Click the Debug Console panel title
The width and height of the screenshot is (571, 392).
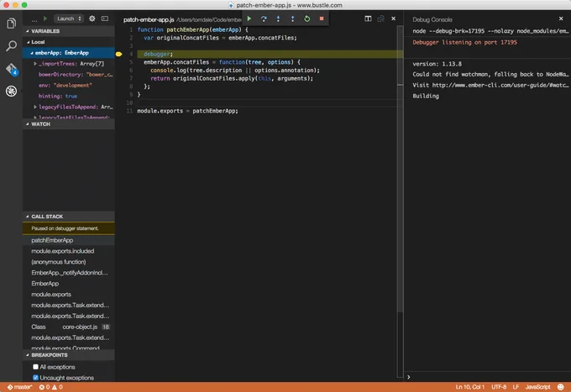click(432, 19)
